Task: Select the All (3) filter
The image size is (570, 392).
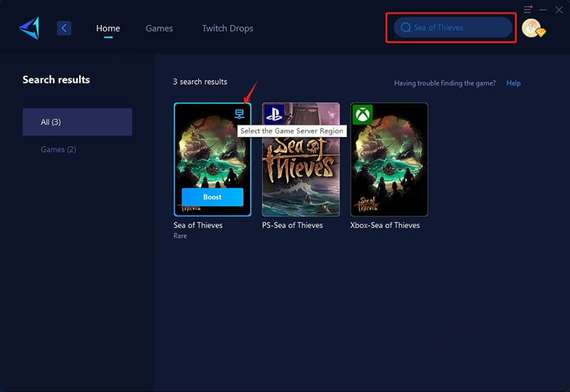Action: 78,122
